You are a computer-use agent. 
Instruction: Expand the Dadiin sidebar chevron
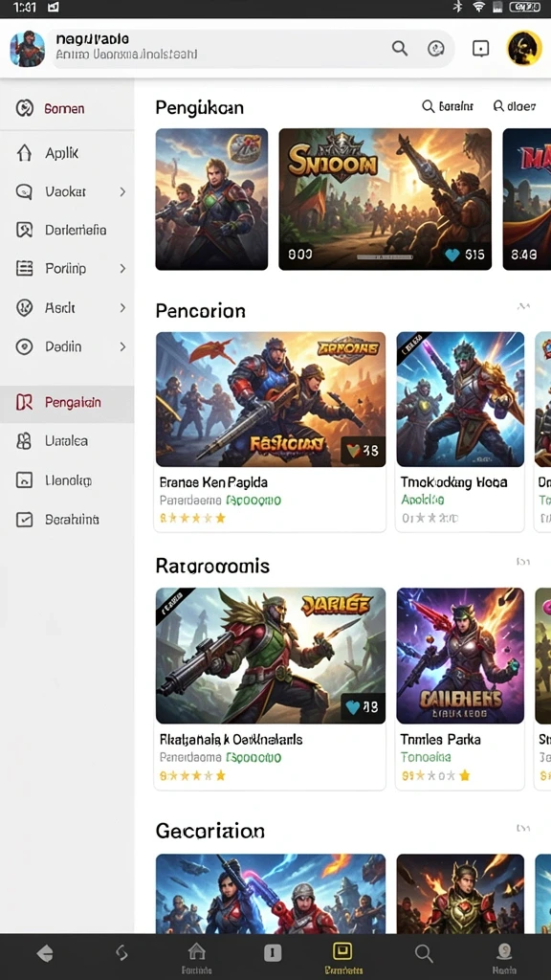point(122,346)
